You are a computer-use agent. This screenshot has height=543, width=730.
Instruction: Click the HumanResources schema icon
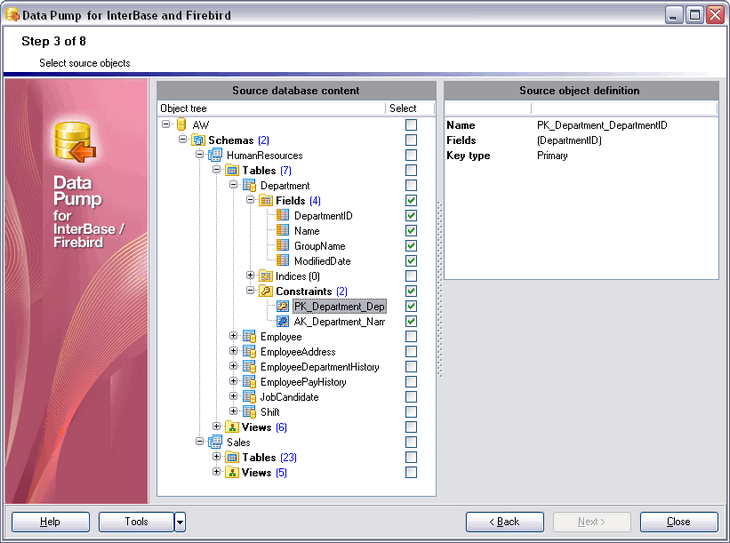pos(215,155)
